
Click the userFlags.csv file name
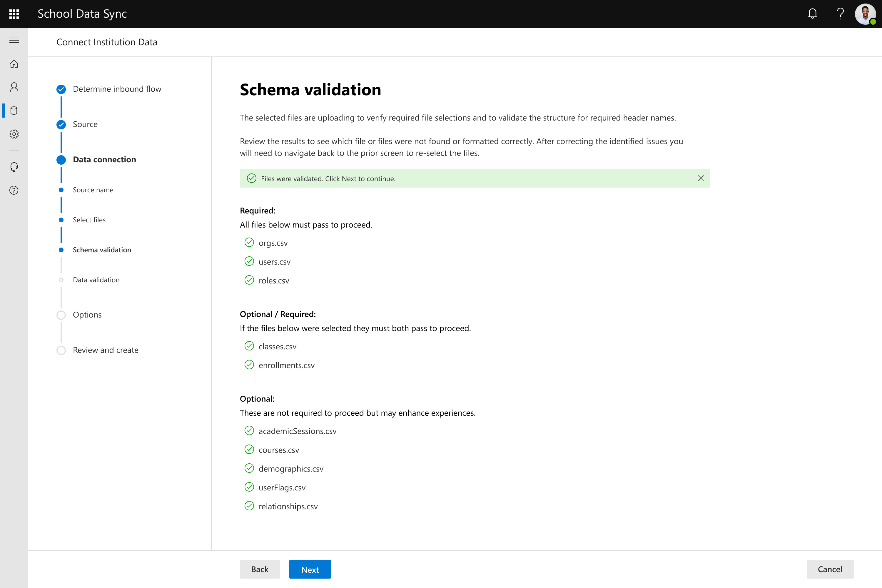pos(282,487)
